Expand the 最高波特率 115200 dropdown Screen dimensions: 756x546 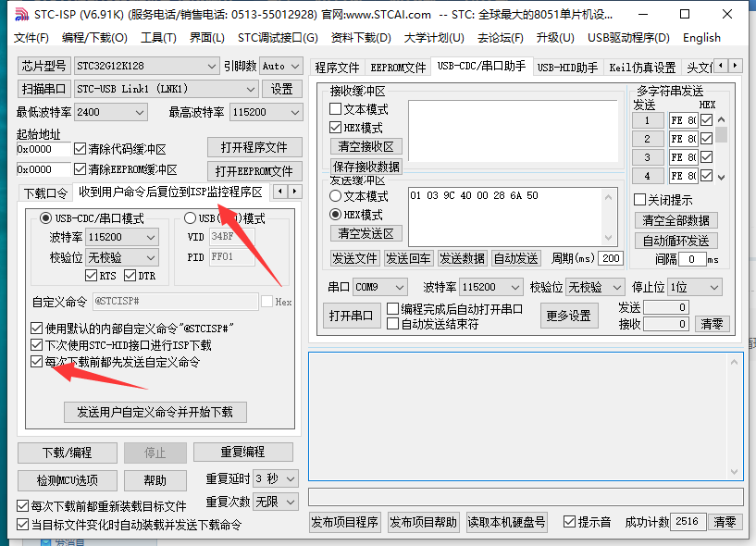pyautogui.click(x=266, y=112)
